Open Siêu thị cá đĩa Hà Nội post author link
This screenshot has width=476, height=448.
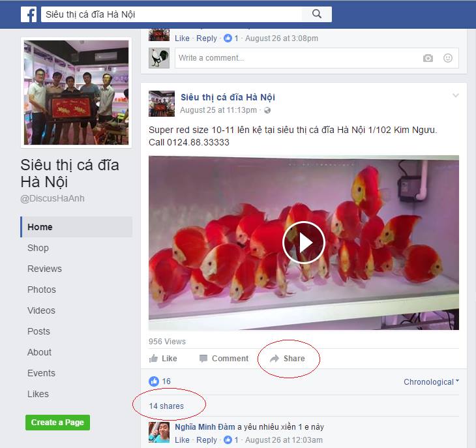228,97
